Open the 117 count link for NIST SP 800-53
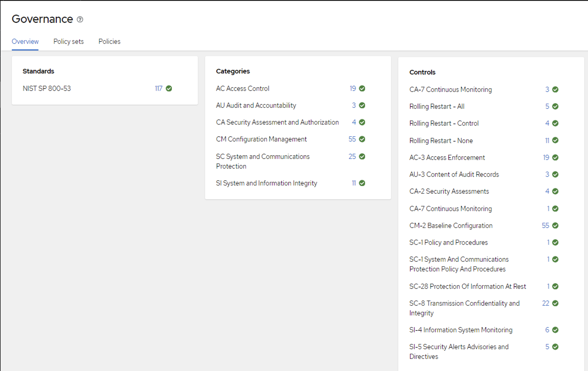This screenshot has height=371, width=588. pyautogui.click(x=159, y=89)
